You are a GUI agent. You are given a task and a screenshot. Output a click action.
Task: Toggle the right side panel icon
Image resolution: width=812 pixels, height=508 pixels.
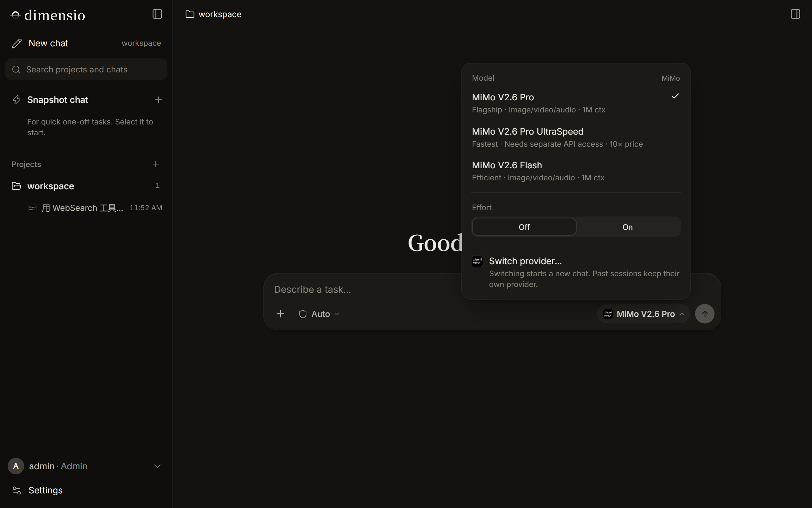pos(795,14)
